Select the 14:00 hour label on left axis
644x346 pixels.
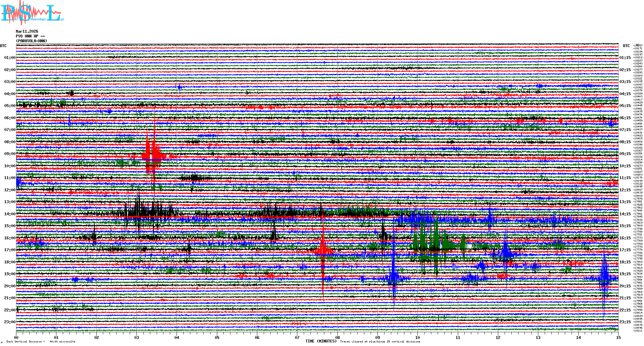coord(10,214)
